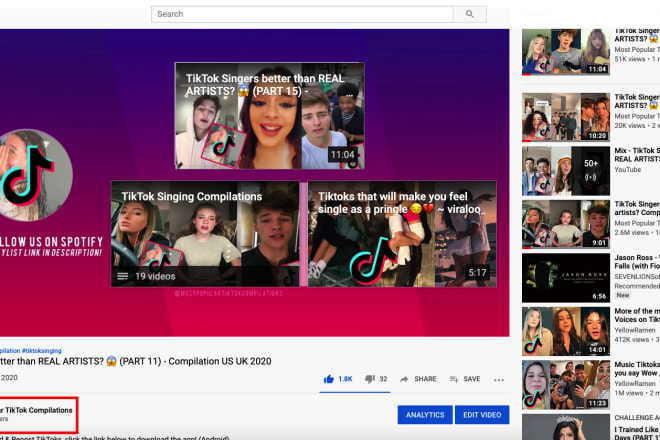
Task: Click '32' dislike count
Action: [x=383, y=379]
